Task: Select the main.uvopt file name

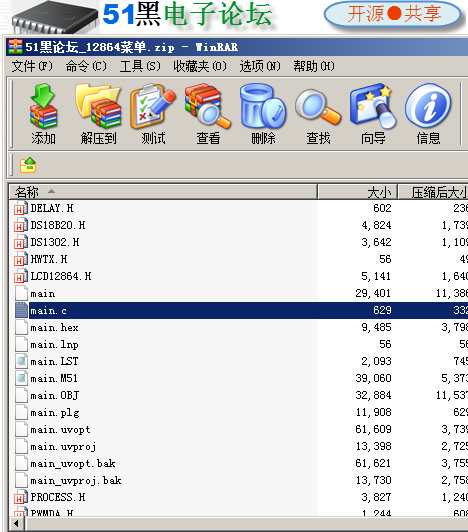Action: pyautogui.click(x=60, y=429)
